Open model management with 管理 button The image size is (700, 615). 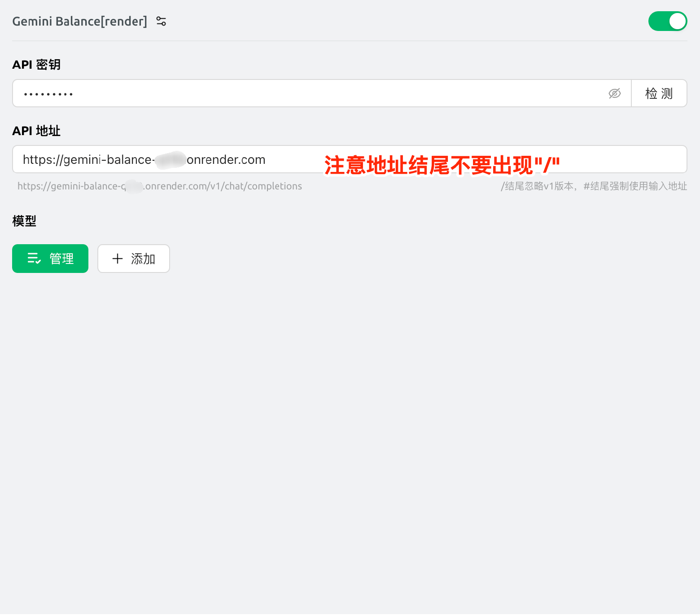[50, 259]
